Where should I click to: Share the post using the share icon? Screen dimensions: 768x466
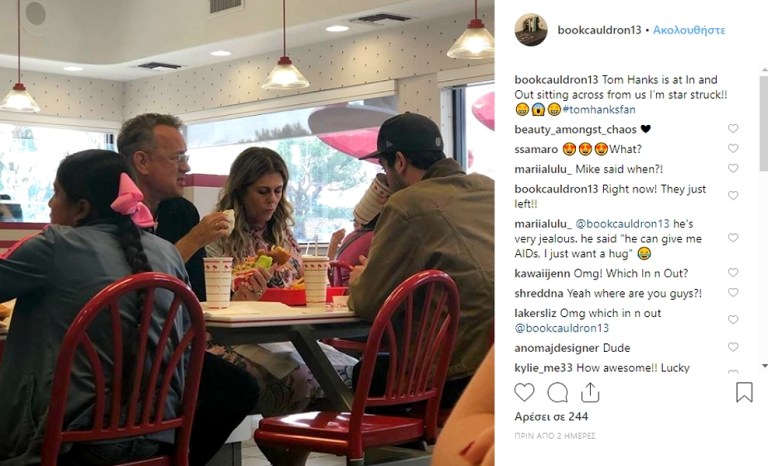coord(590,392)
